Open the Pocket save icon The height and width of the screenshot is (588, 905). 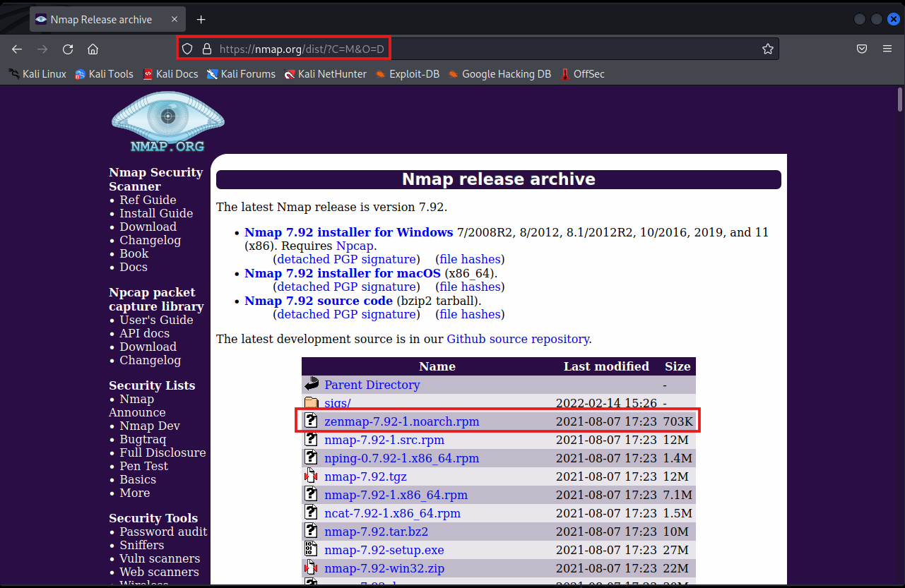[x=862, y=49]
